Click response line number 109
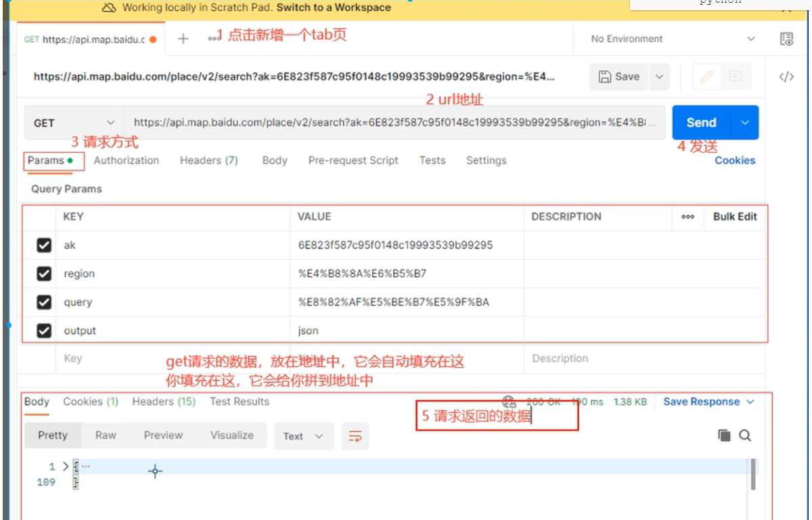 [47, 482]
